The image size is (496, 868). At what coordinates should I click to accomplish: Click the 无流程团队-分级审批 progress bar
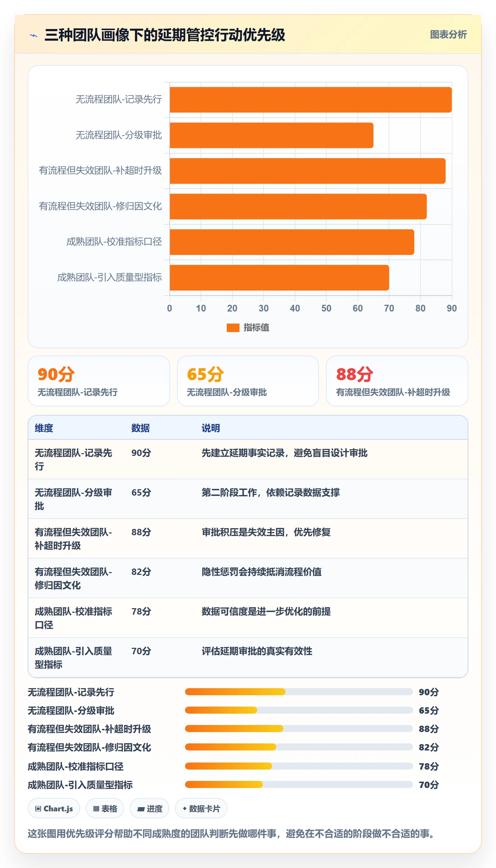pyautogui.click(x=299, y=710)
